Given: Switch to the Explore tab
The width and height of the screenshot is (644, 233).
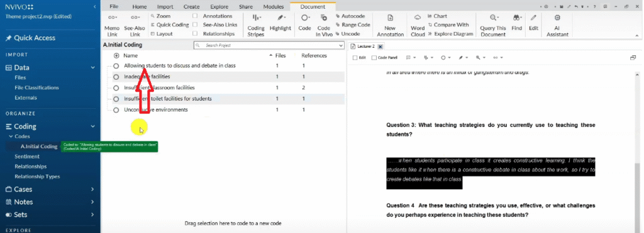Looking at the screenshot, I should (219, 6).
